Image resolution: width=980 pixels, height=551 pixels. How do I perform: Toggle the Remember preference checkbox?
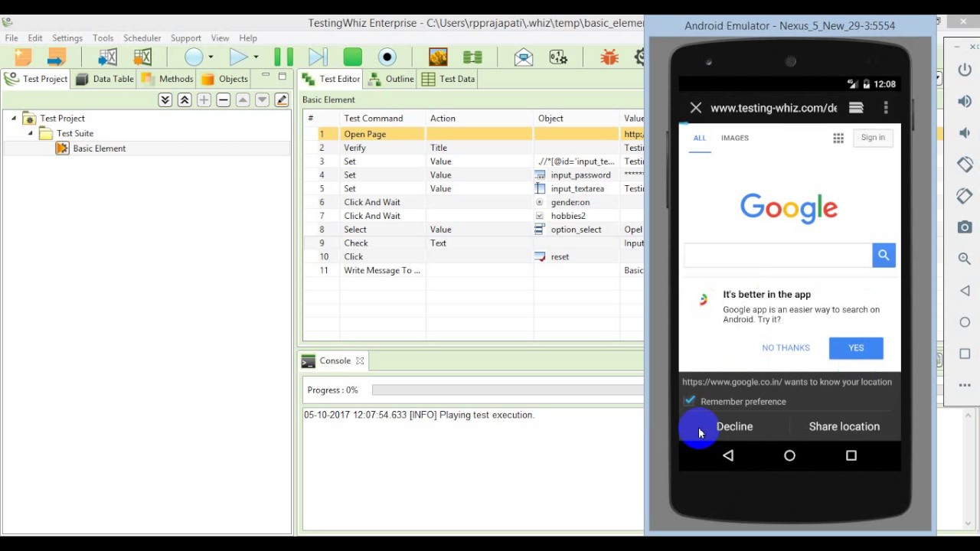(x=690, y=401)
